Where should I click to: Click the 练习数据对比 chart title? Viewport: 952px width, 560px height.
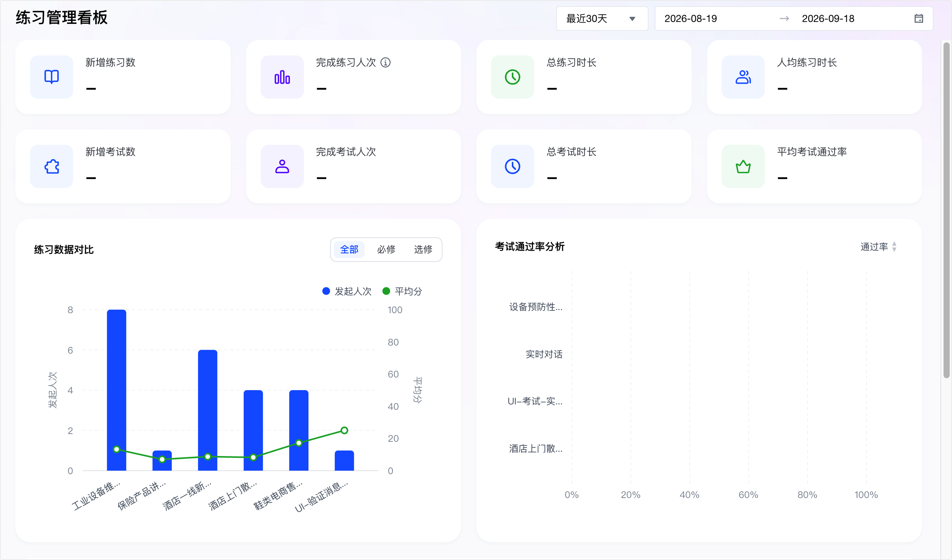(x=64, y=250)
